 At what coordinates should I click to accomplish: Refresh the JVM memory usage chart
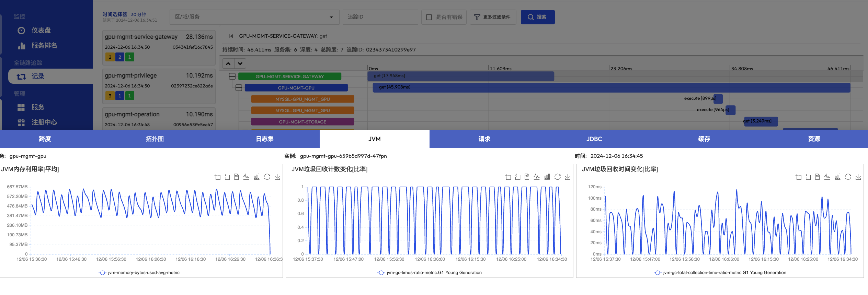click(267, 177)
